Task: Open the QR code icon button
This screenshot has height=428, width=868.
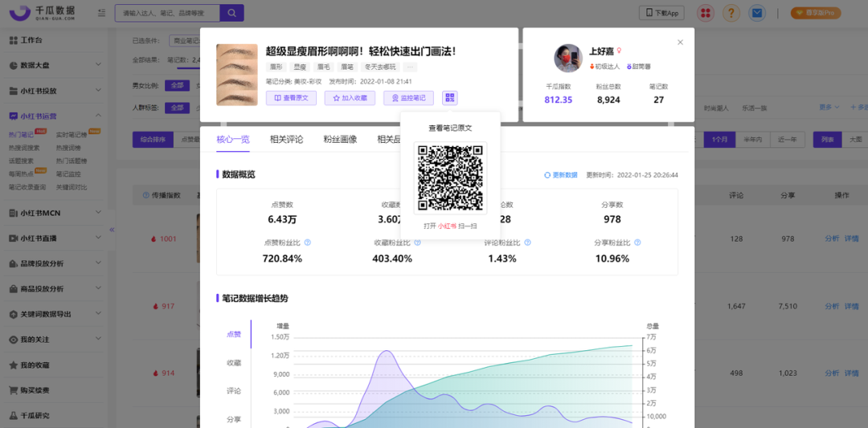Action: pyautogui.click(x=450, y=98)
